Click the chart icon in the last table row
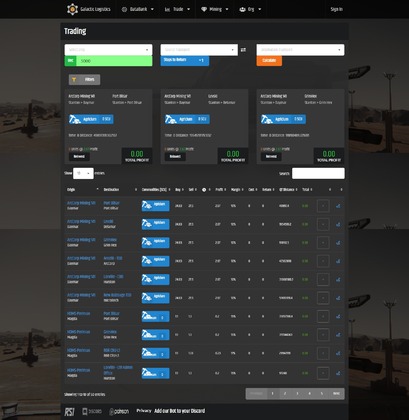The height and width of the screenshot is (420, 409). coord(338,373)
